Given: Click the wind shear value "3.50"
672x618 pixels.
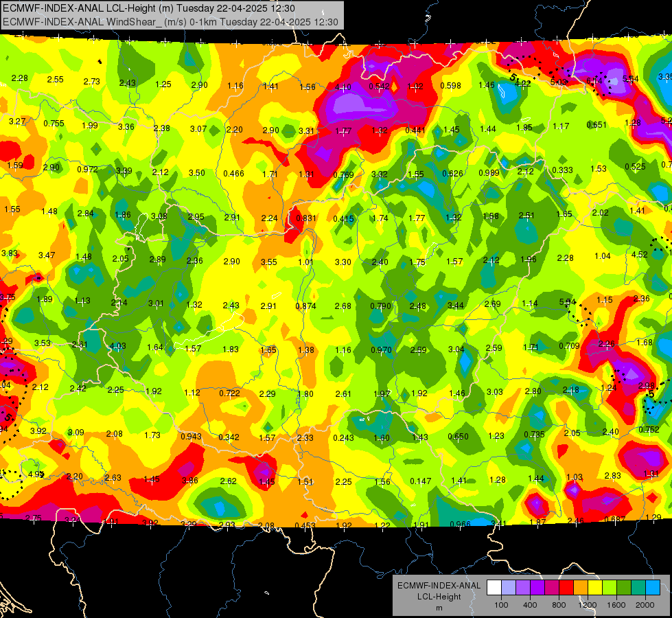Looking at the screenshot, I should coord(197,173).
